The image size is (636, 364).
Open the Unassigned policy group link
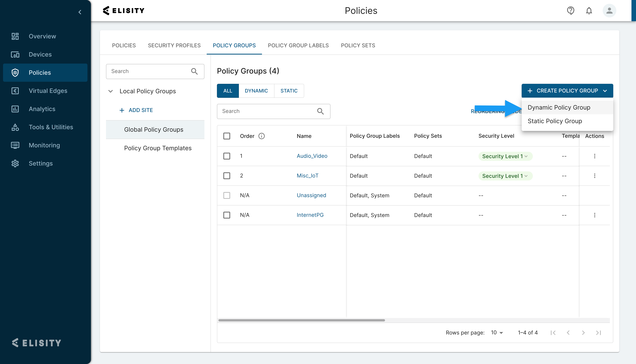click(x=311, y=195)
